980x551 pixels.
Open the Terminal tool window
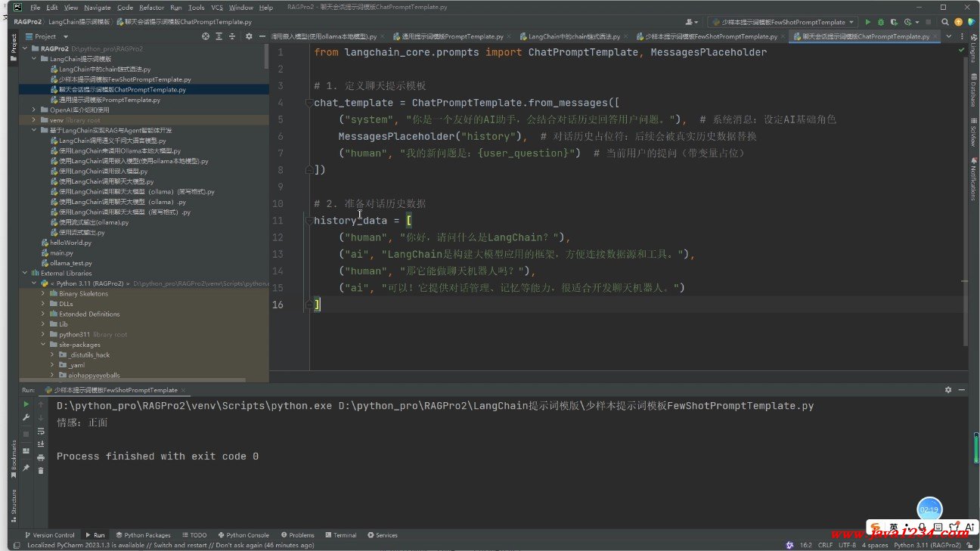(340, 535)
